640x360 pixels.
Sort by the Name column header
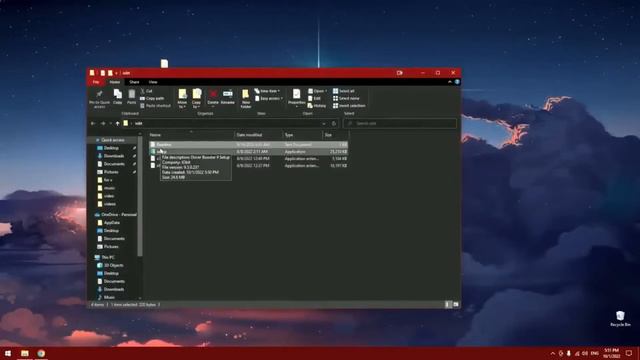191,135
